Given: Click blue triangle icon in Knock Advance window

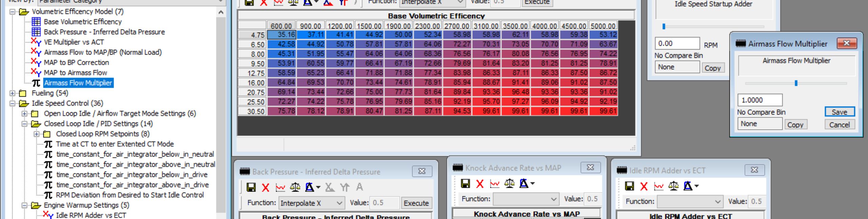Looking at the screenshot, I should [524, 184].
